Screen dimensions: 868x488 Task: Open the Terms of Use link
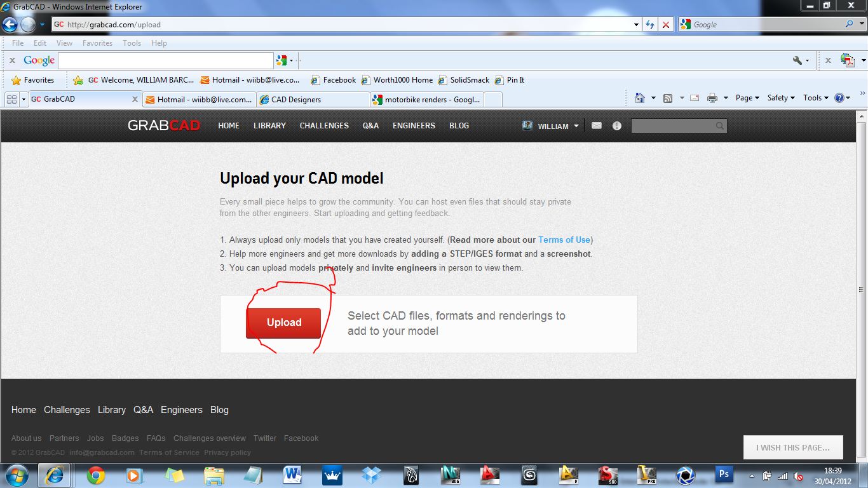pos(564,240)
